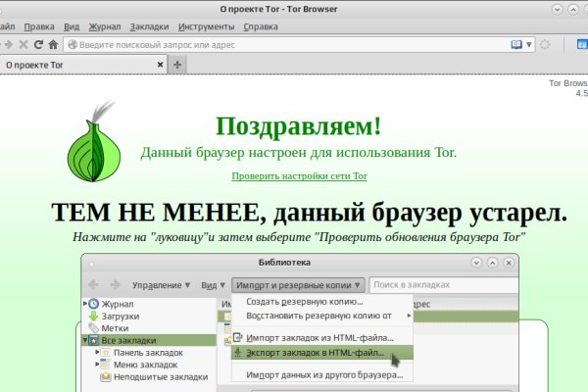Viewport: 588px width, 392px height.
Task: Expand the 'Панель закладок' tree node
Action: [99, 352]
